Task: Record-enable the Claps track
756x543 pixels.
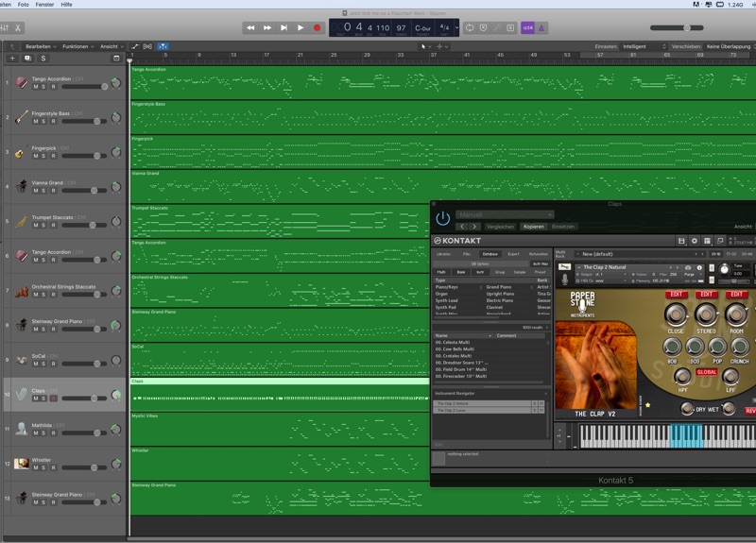Action: 53,399
